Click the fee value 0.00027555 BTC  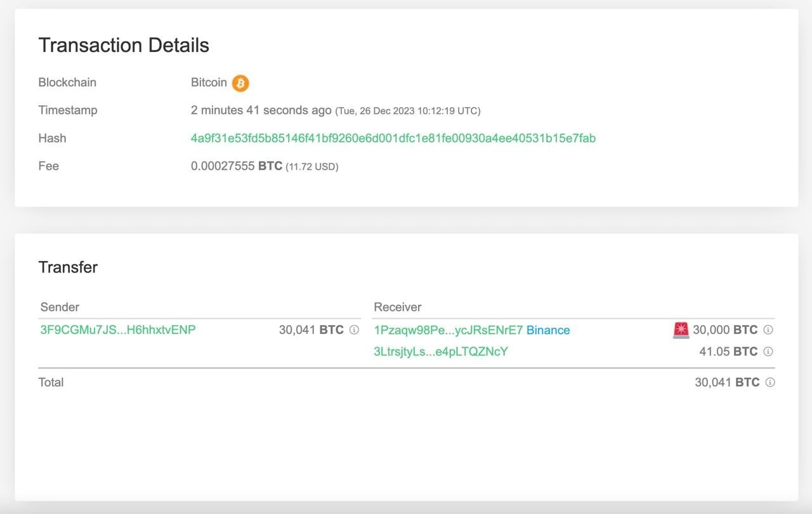click(236, 166)
